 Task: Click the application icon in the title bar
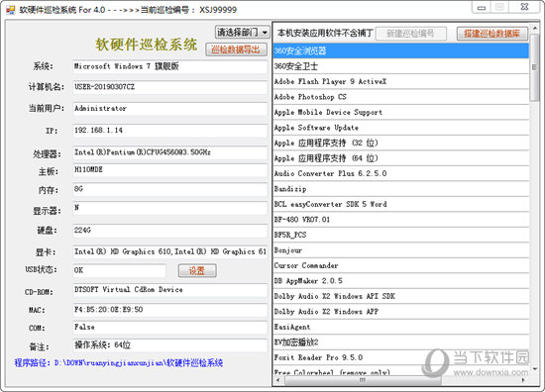tap(11, 9)
